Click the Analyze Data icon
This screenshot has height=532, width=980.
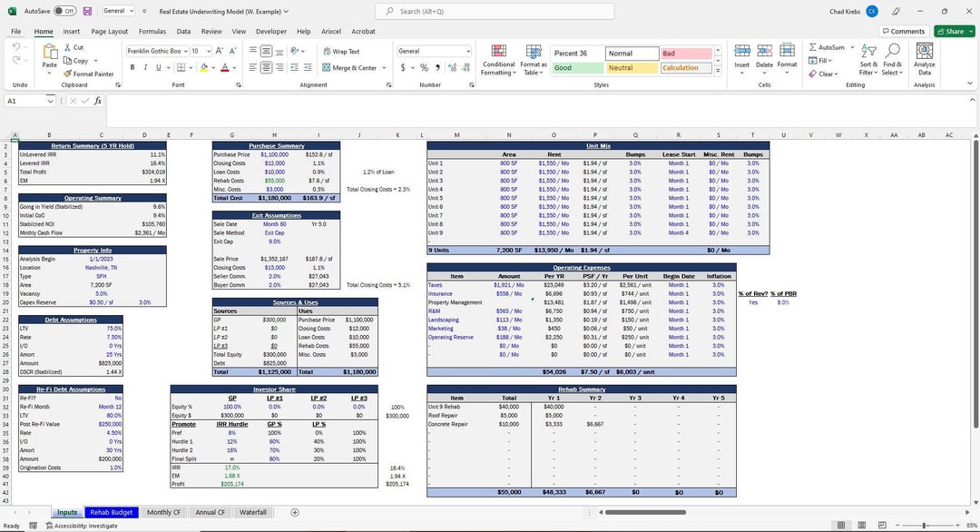pyautogui.click(x=925, y=58)
